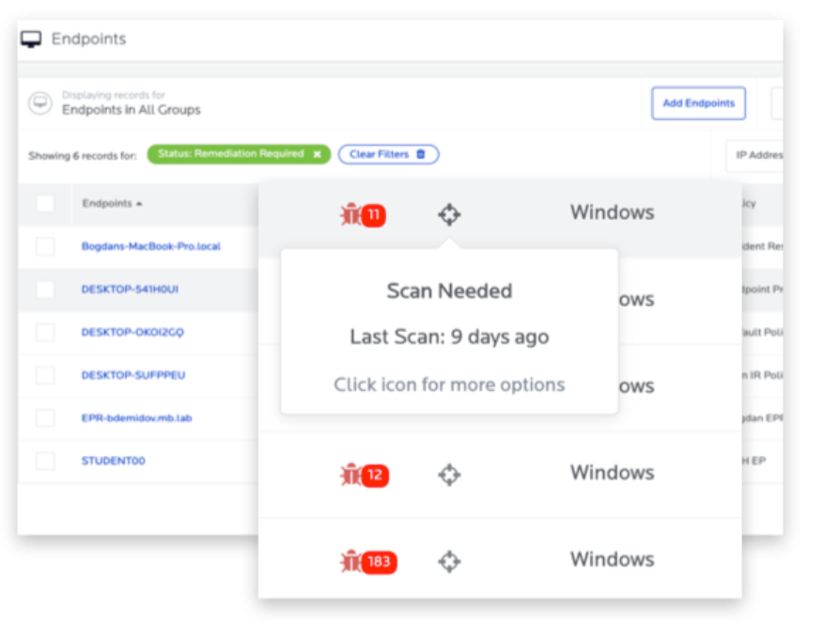Tick the checkbox for DESKTOP-OKOI2GQ
This screenshot has height=638, width=840.
pyautogui.click(x=45, y=333)
